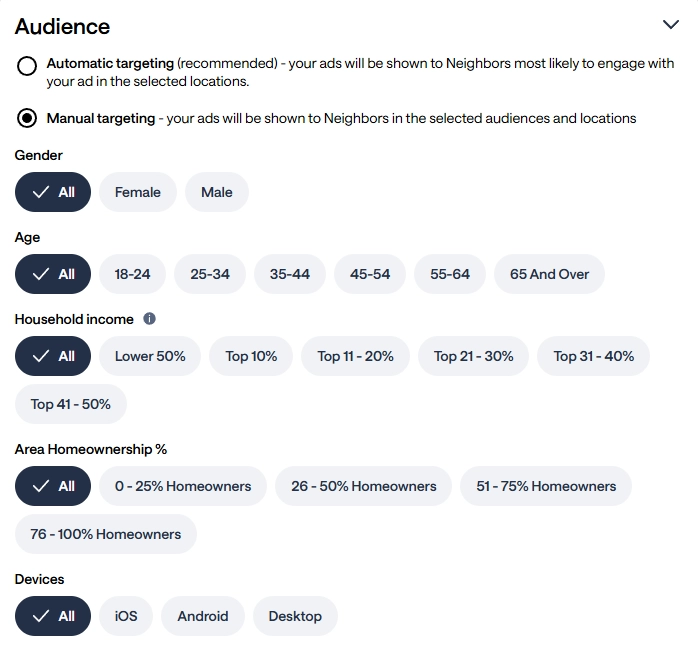
Task: Choose the 25-34 age range
Action: click(210, 274)
